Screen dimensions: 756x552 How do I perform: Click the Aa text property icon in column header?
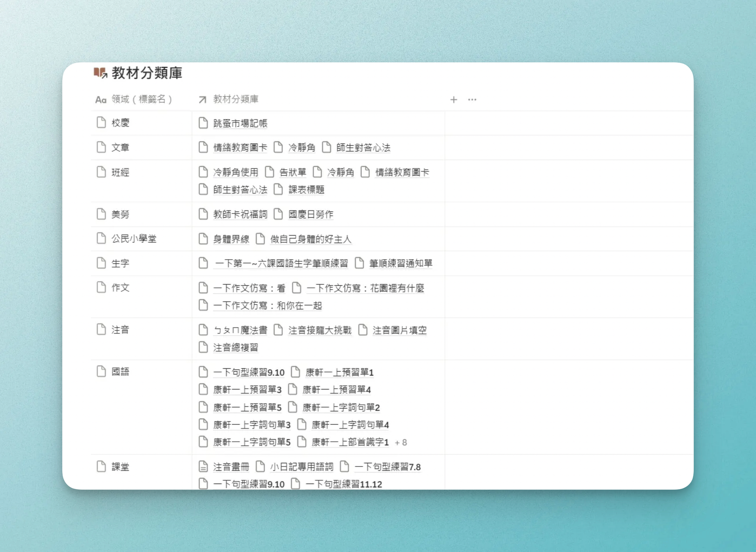point(100,100)
